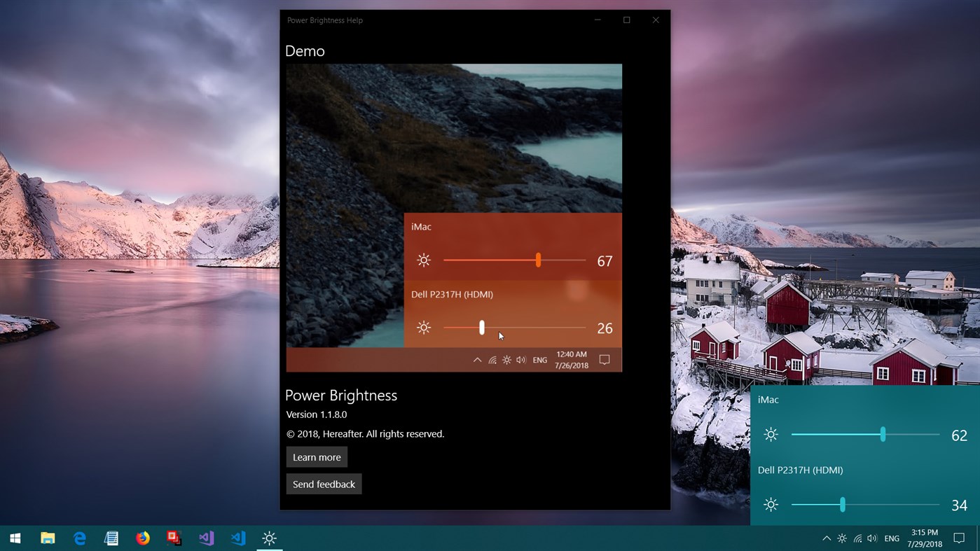Image resolution: width=980 pixels, height=551 pixels.
Task: Click the ENG language indicator
Action: (x=892, y=538)
